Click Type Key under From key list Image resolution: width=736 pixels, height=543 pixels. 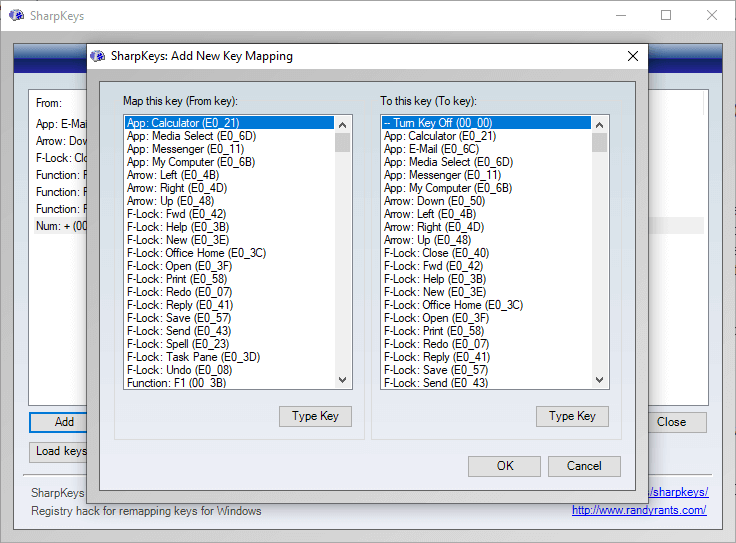click(315, 416)
